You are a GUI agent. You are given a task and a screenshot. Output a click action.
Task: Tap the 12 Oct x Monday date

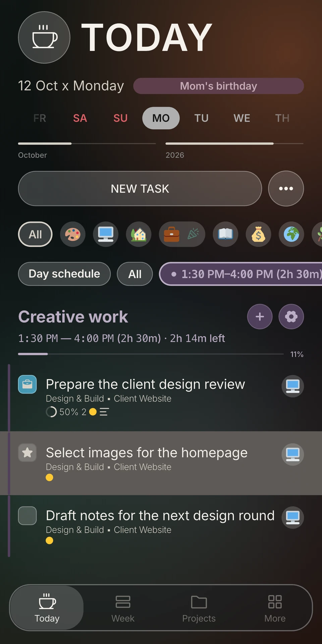(71, 86)
